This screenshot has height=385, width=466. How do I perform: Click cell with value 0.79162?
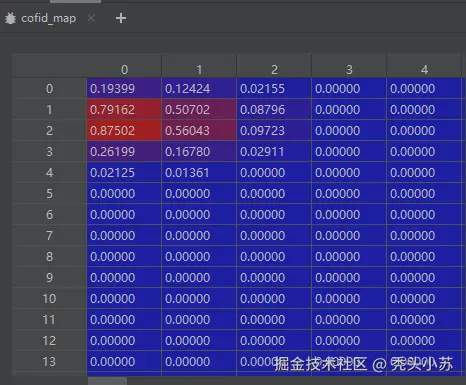tap(124, 110)
